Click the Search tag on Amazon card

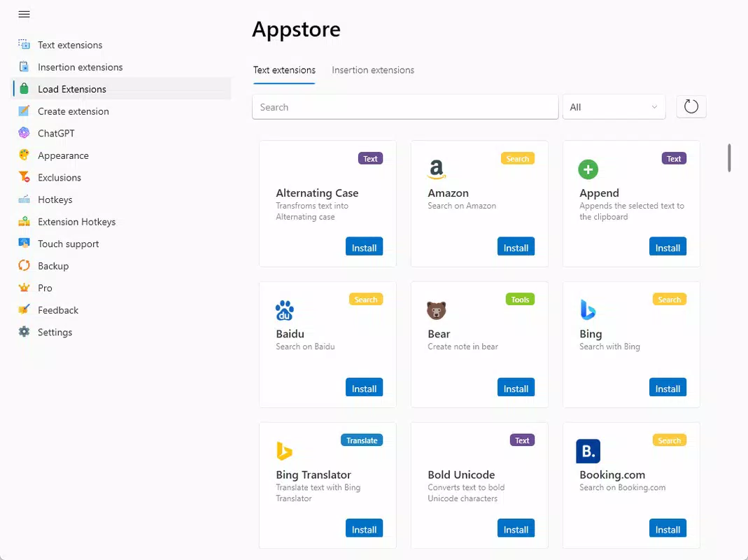click(518, 158)
